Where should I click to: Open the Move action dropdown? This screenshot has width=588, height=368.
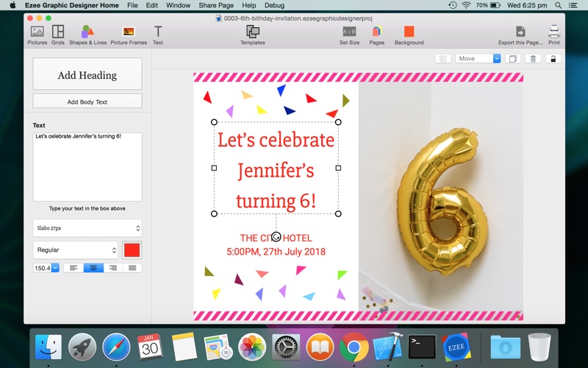(478, 59)
